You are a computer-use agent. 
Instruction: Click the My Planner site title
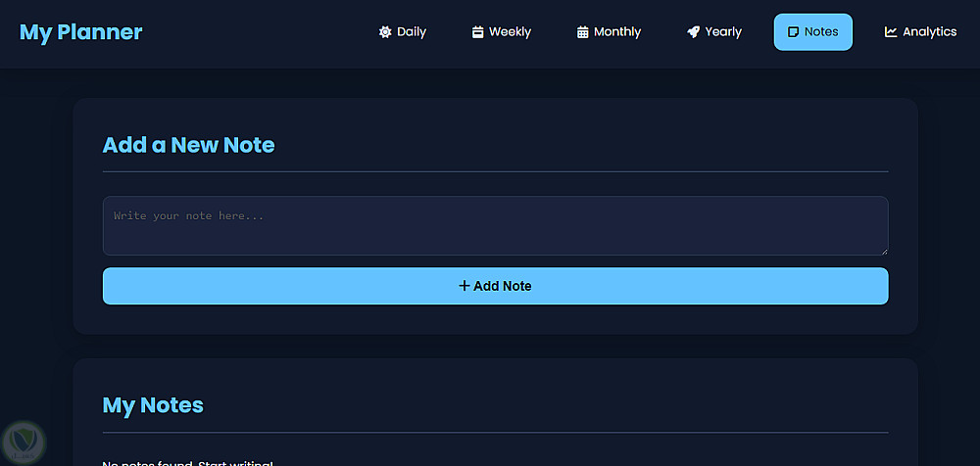81,32
